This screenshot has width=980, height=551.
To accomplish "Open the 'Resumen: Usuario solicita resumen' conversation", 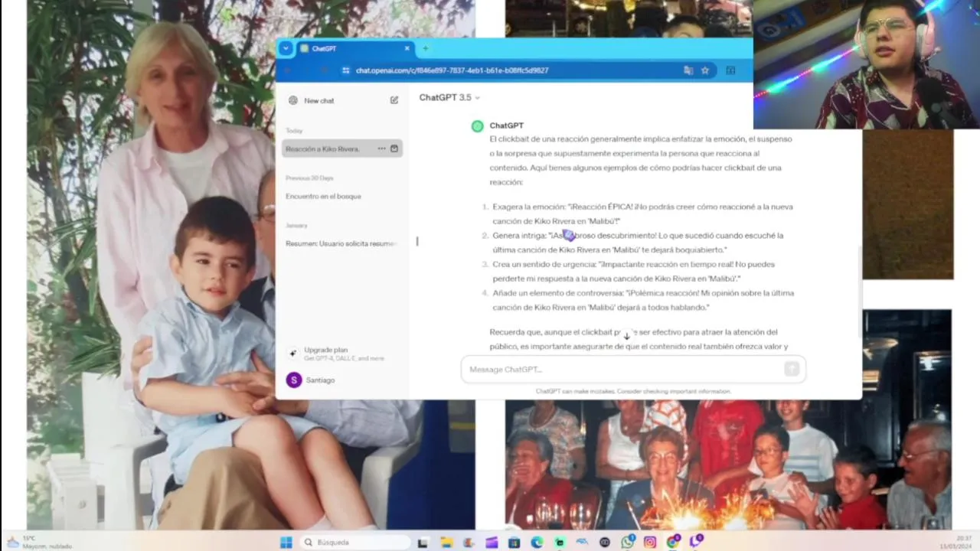I will 342,243.
